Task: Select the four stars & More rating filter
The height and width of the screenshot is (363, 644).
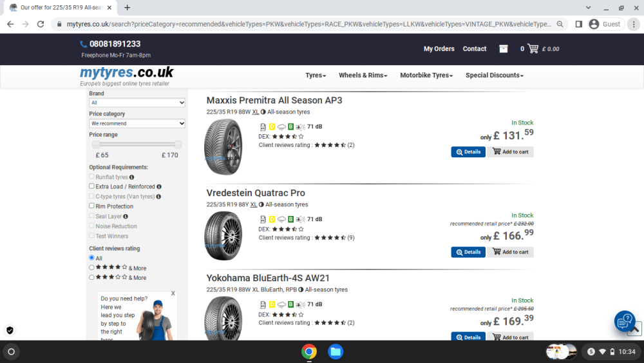Action: click(x=91, y=268)
